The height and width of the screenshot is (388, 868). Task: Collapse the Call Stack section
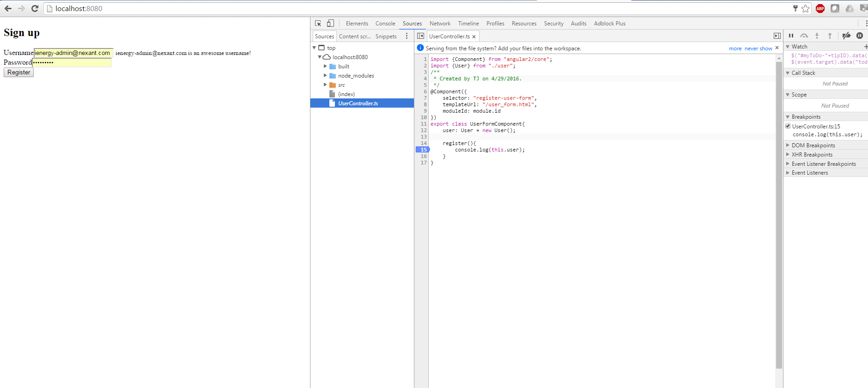pos(788,73)
